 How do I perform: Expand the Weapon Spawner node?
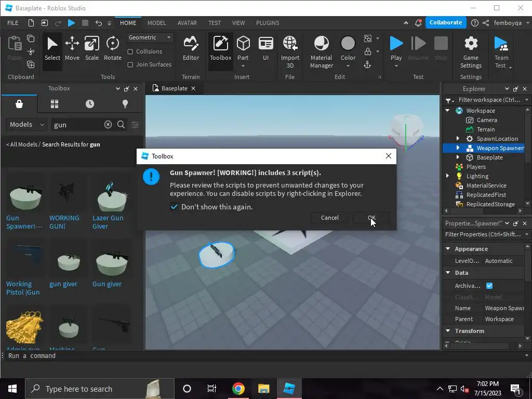pyautogui.click(x=458, y=148)
